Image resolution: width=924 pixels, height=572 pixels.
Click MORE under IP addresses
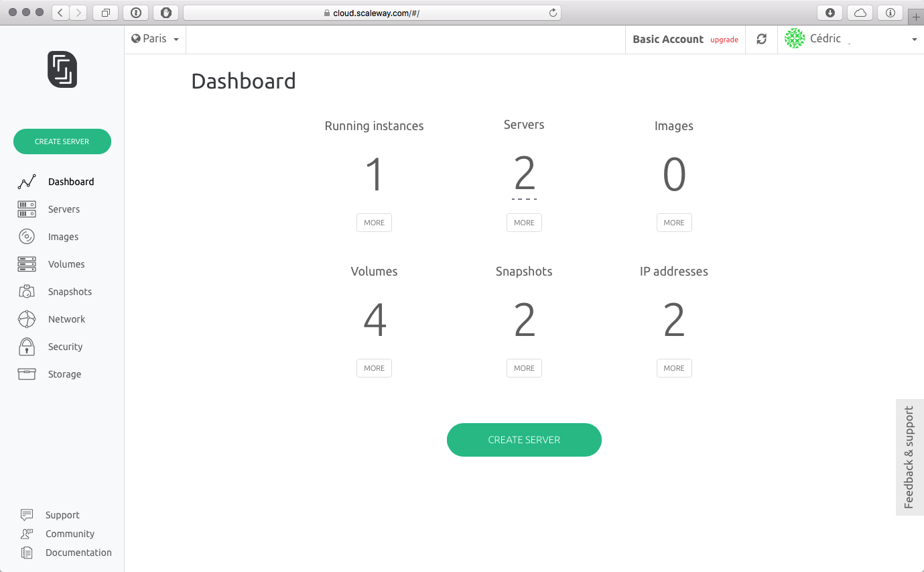[x=673, y=368]
